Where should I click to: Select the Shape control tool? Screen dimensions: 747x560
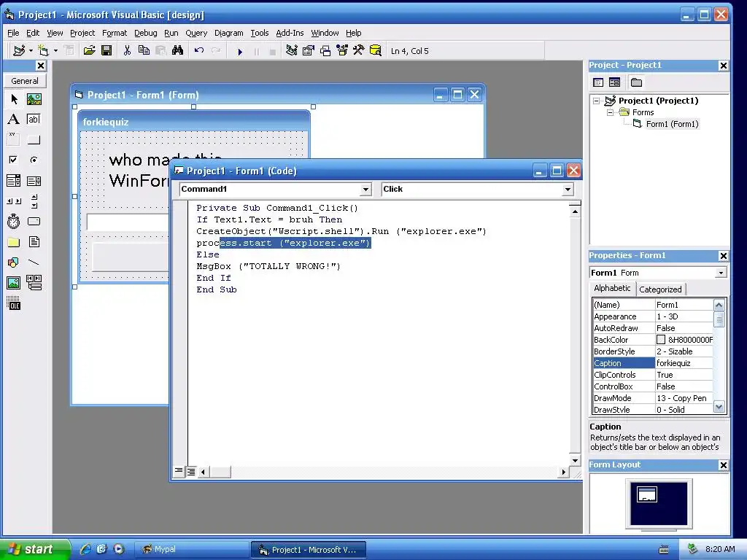(14, 262)
